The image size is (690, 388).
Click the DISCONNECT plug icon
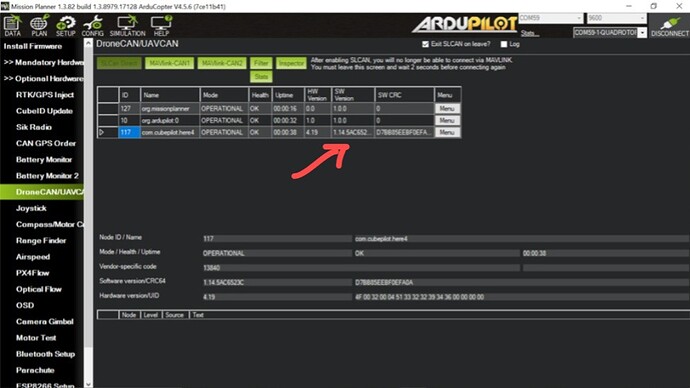(x=669, y=26)
